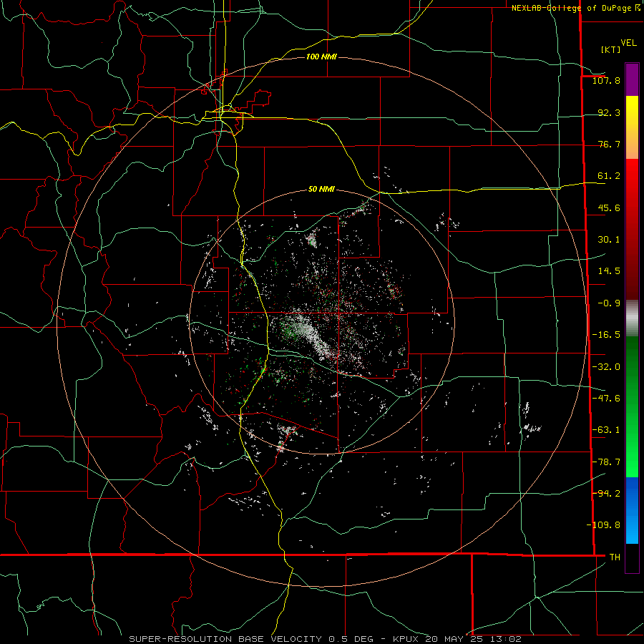Click the 100 NMI range ring label

tap(321, 57)
